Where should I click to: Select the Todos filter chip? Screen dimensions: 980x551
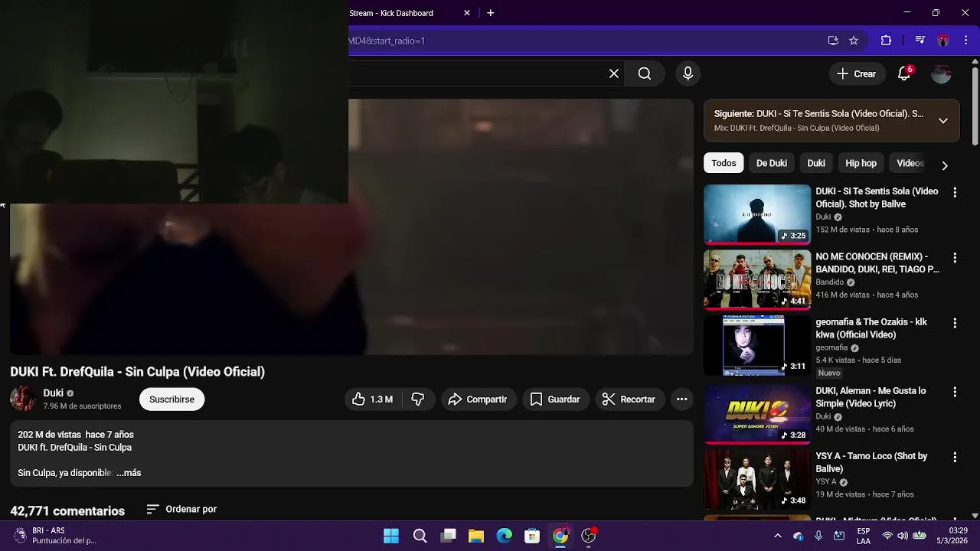[724, 163]
